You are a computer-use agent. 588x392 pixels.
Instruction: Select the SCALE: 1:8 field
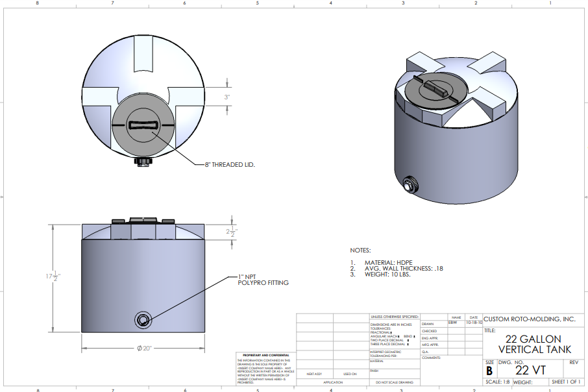[498, 382]
